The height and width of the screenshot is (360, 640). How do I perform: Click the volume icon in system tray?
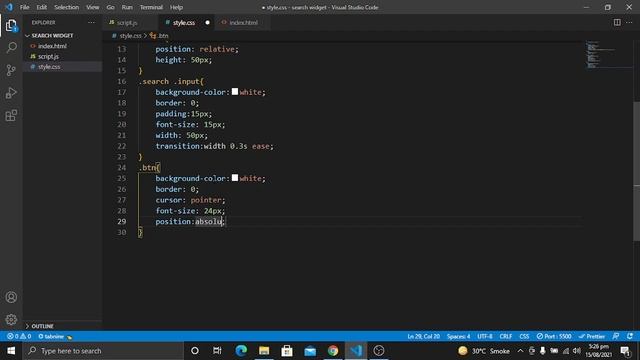(577, 351)
